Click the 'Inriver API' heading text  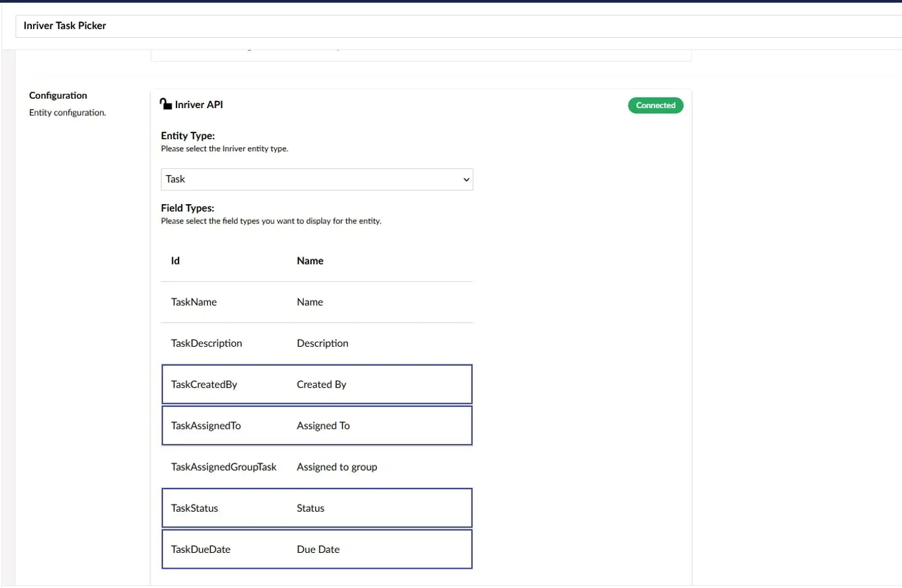click(199, 105)
